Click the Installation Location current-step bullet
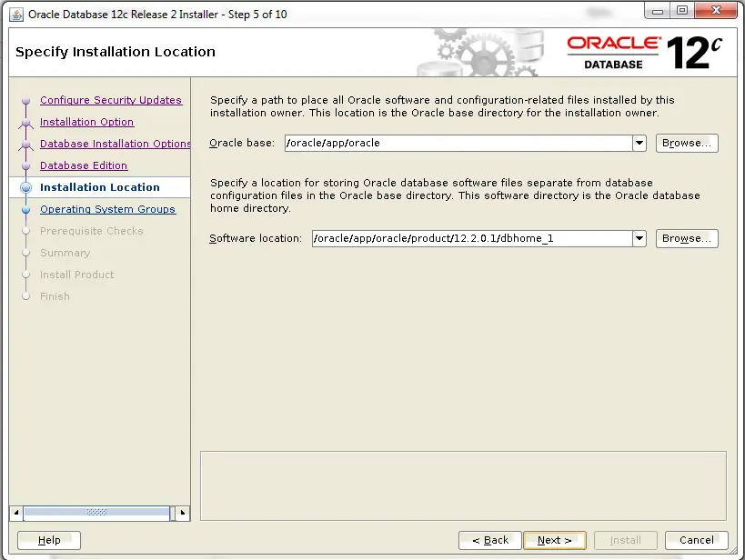The width and height of the screenshot is (745, 560). coord(26,187)
